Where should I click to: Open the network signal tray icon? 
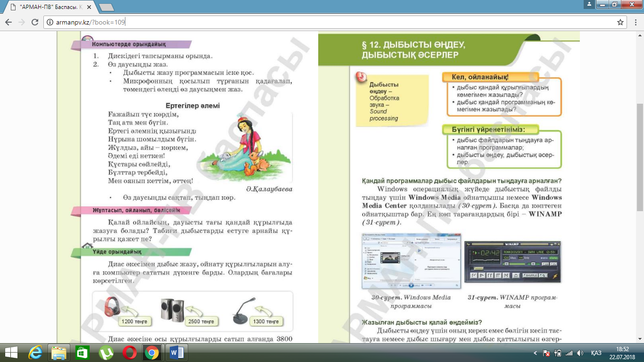click(569, 353)
